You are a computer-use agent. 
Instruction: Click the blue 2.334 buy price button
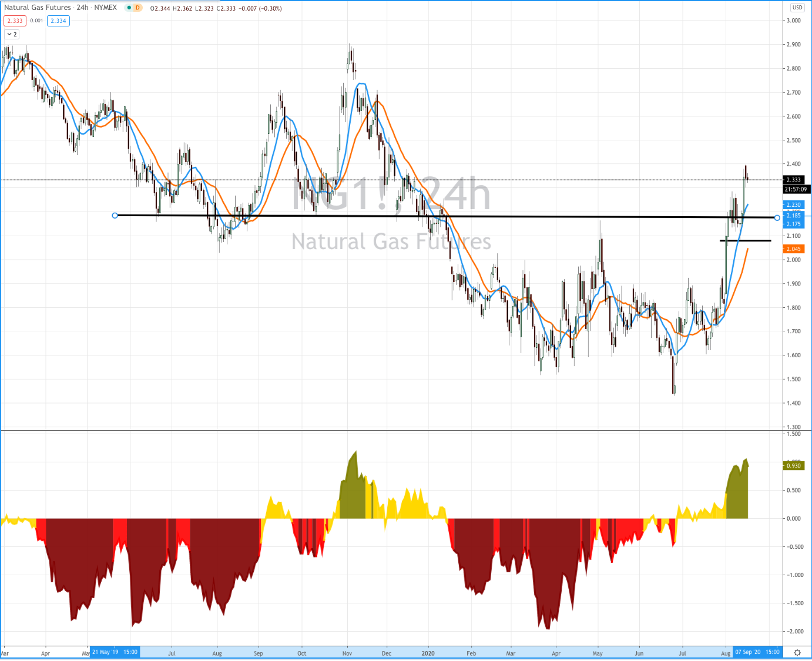[x=58, y=21]
